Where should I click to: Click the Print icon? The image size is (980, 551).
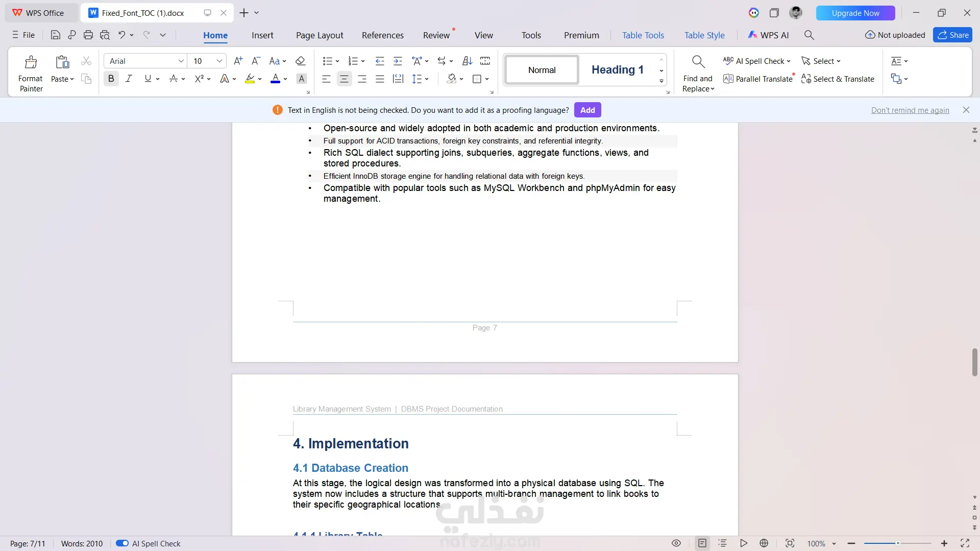point(88,35)
